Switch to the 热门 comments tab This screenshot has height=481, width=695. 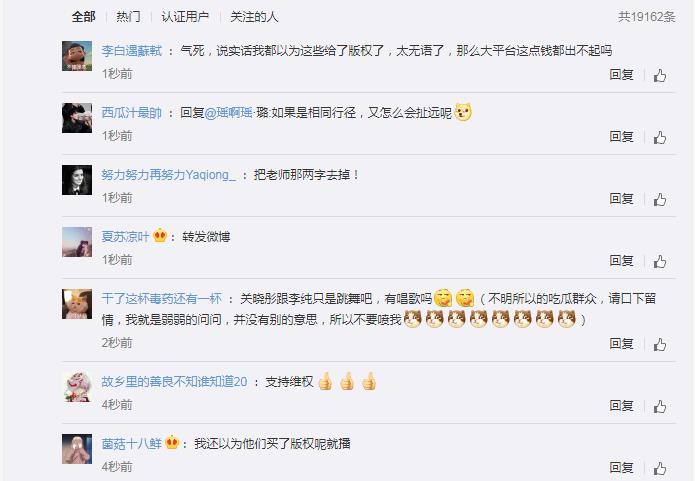click(x=128, y=17)
